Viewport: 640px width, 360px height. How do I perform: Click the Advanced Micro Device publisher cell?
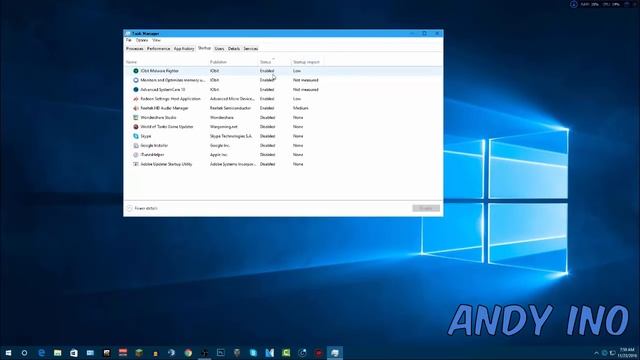(232, 99)
